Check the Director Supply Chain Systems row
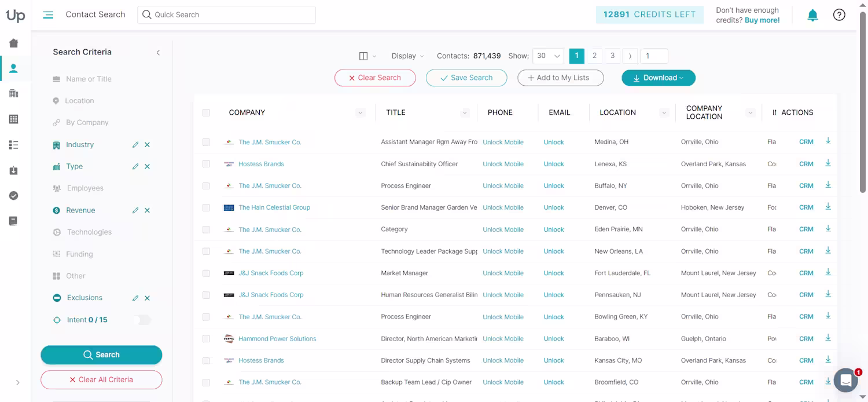This screenshot has width=868, height=402. (x=206, y=360)
